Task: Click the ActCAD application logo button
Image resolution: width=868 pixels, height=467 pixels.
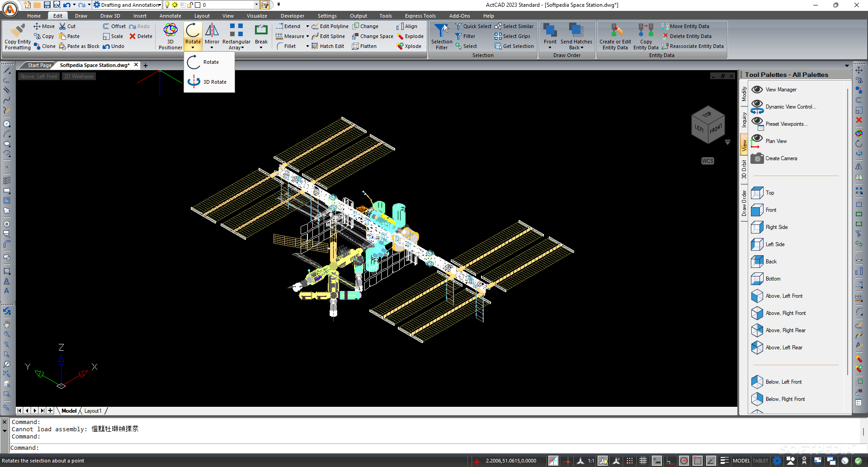Action: [10, 9]
